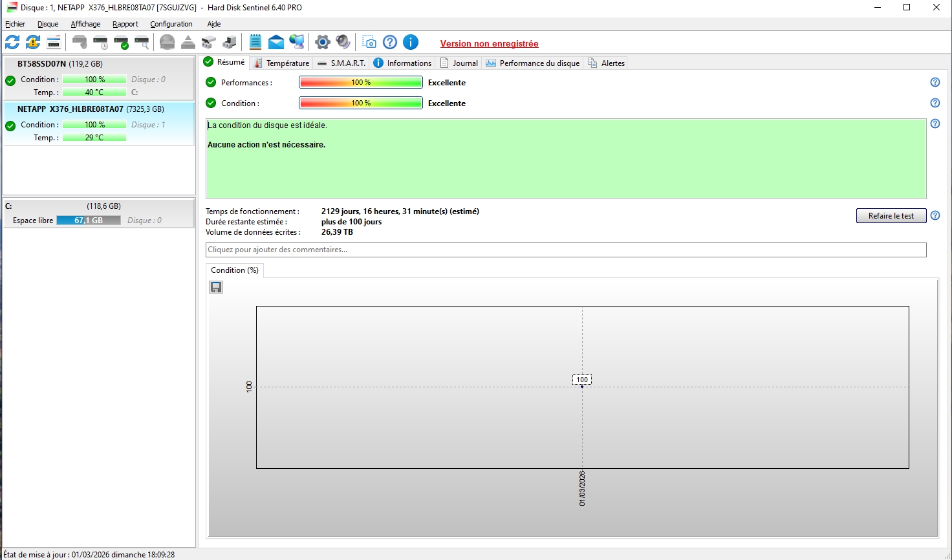This screenshot has height=560, width=952.
Task: Switch to the Température tab
Action: pos(281,63)
